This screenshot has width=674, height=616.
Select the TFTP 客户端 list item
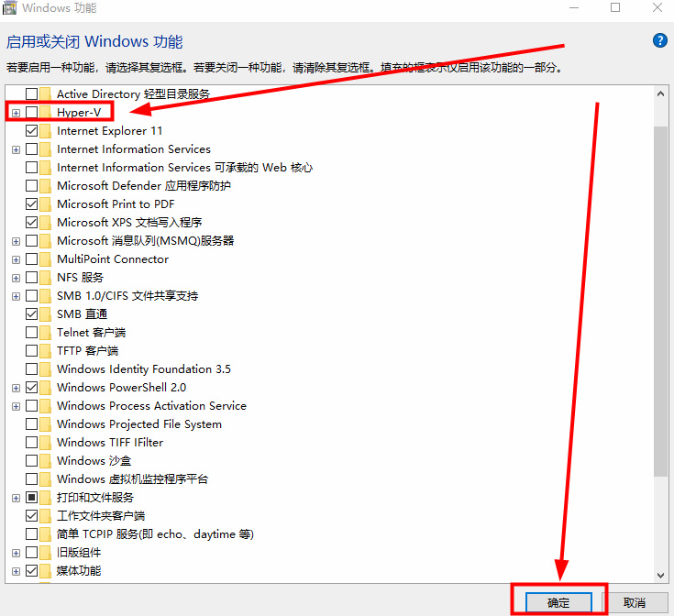(x=87, y=351)
